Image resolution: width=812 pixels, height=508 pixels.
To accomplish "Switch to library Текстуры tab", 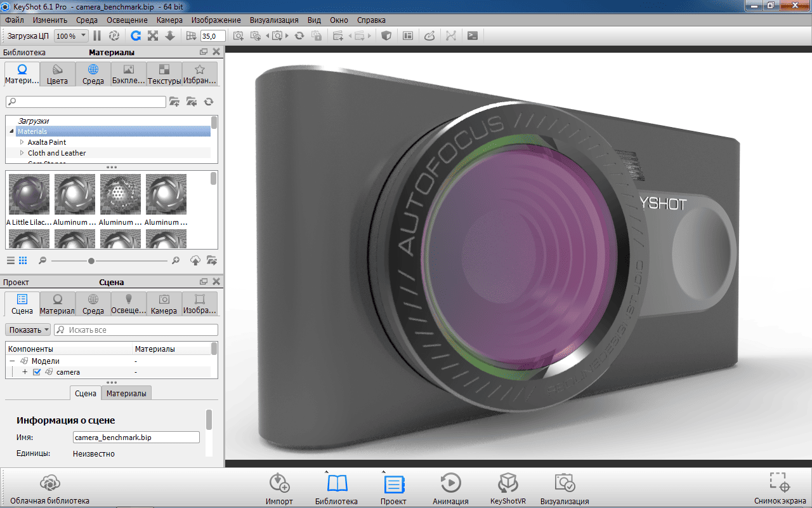I will (x=164, y=74).
